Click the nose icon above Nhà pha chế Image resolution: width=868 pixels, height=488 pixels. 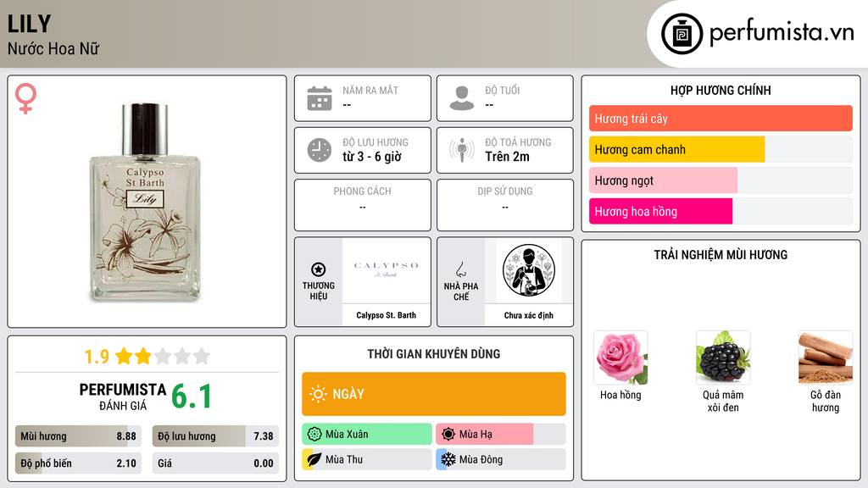coord(460,269)
